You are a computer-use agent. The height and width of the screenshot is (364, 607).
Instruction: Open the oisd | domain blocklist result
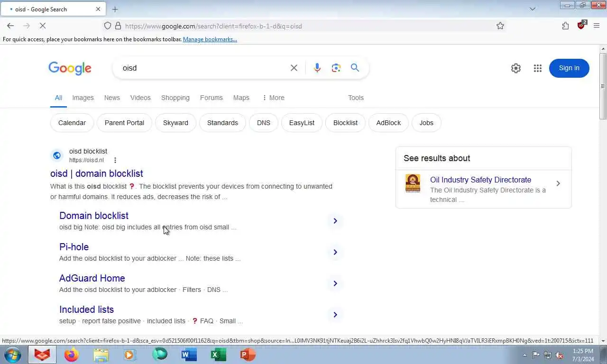tap(97, 173)
